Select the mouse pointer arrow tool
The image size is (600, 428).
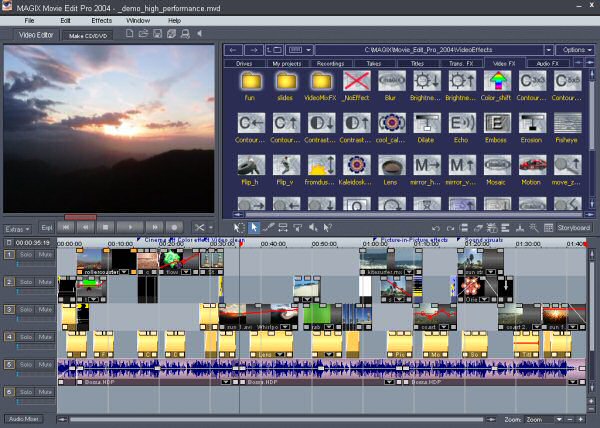click(254, 228)
